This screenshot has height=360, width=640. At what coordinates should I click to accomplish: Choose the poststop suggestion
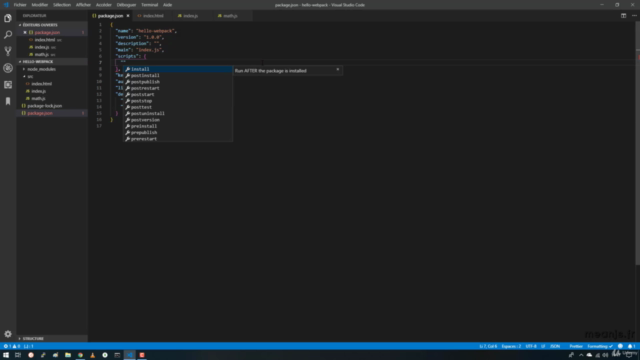tap(178, 101)
